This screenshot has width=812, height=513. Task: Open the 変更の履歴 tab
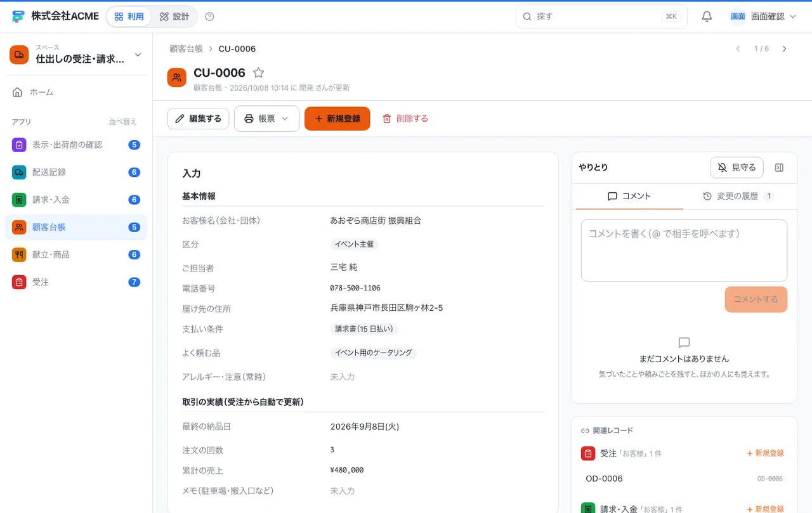[738, 196]
